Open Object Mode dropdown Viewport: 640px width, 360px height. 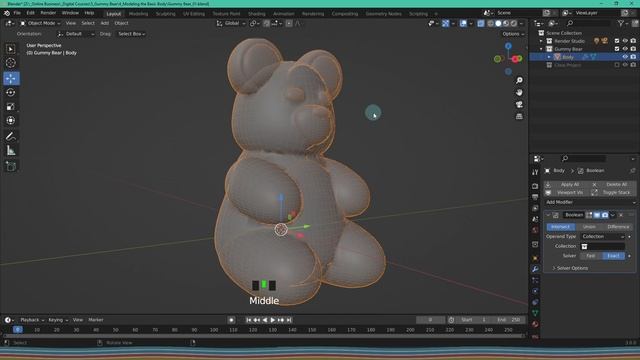coord(40,23)
